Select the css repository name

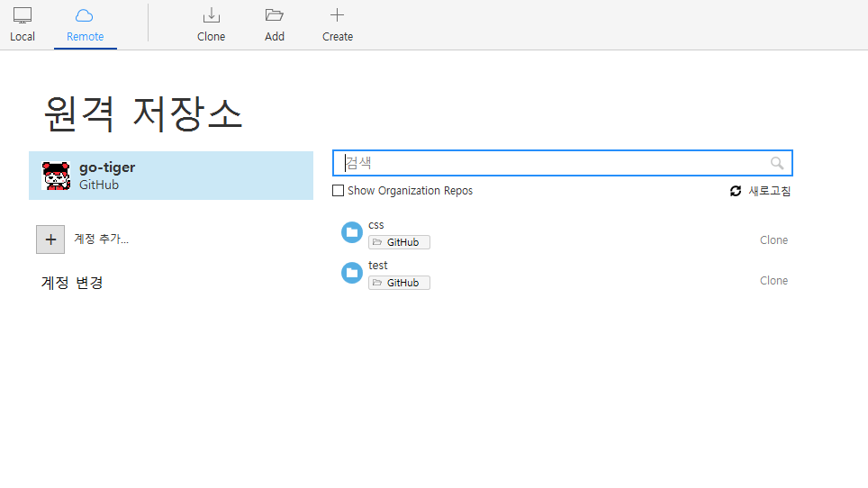coord(375,225)
